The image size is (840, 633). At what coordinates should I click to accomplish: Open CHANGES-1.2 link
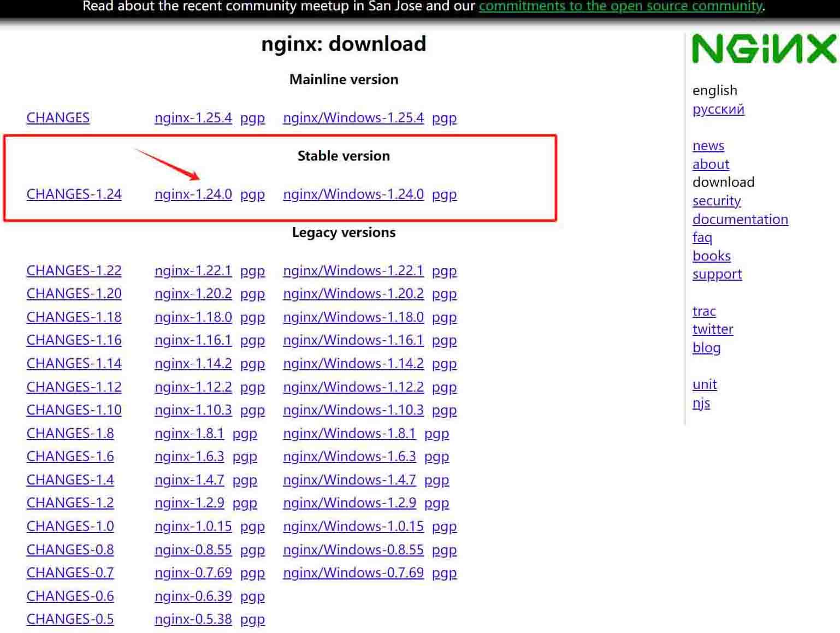(x=70, y=503)
